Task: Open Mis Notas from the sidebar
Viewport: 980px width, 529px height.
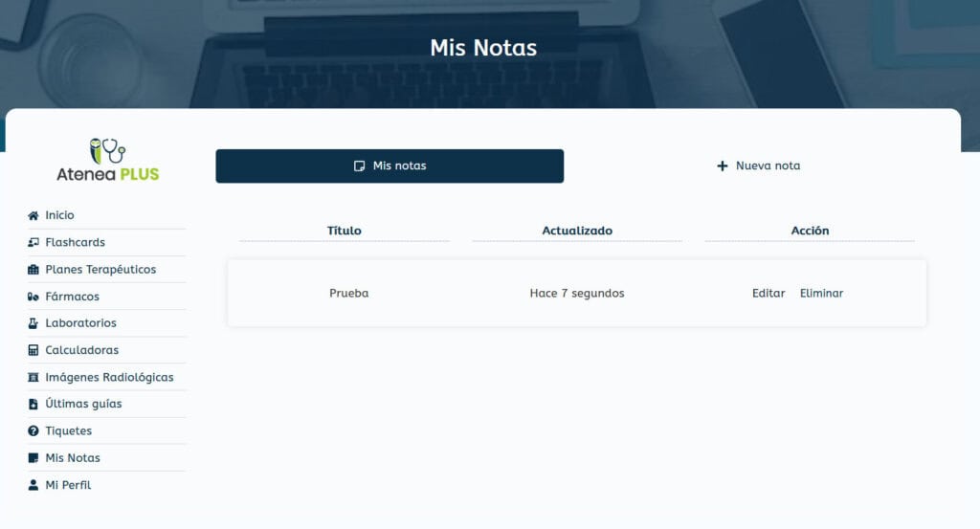Action: click(x=73, y=458)
